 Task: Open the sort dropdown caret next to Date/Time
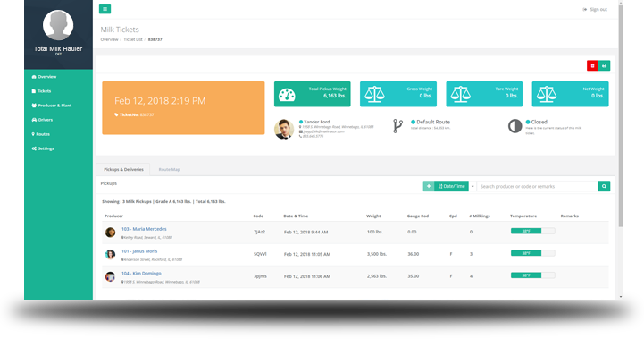pyautogui.click(x=473, y=186)
